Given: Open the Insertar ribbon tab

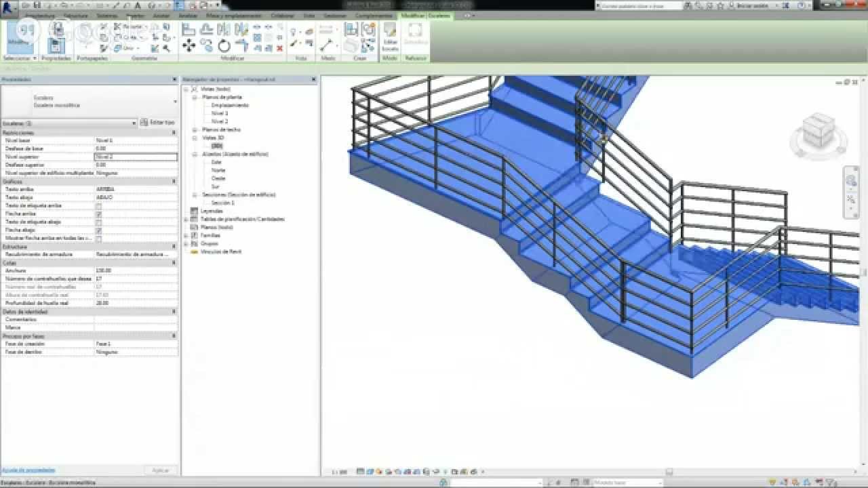Looking at the screenshot, I should (135, 15).
